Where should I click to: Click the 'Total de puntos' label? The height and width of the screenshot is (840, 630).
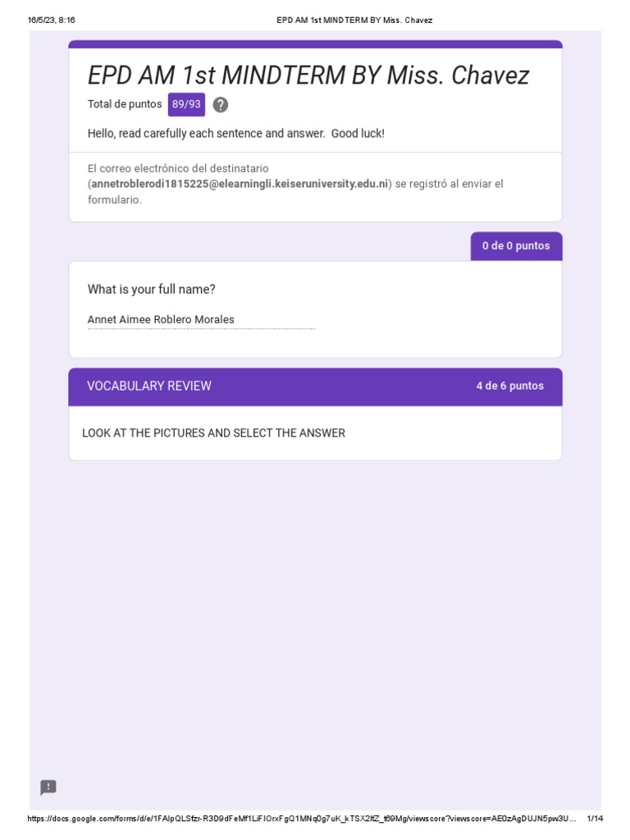[125, 104]
